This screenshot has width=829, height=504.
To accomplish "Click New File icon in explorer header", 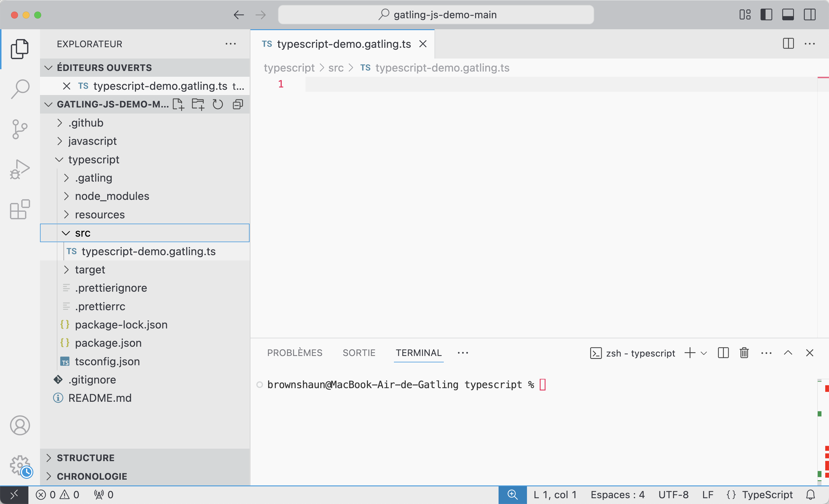I will tap(178, 104).
